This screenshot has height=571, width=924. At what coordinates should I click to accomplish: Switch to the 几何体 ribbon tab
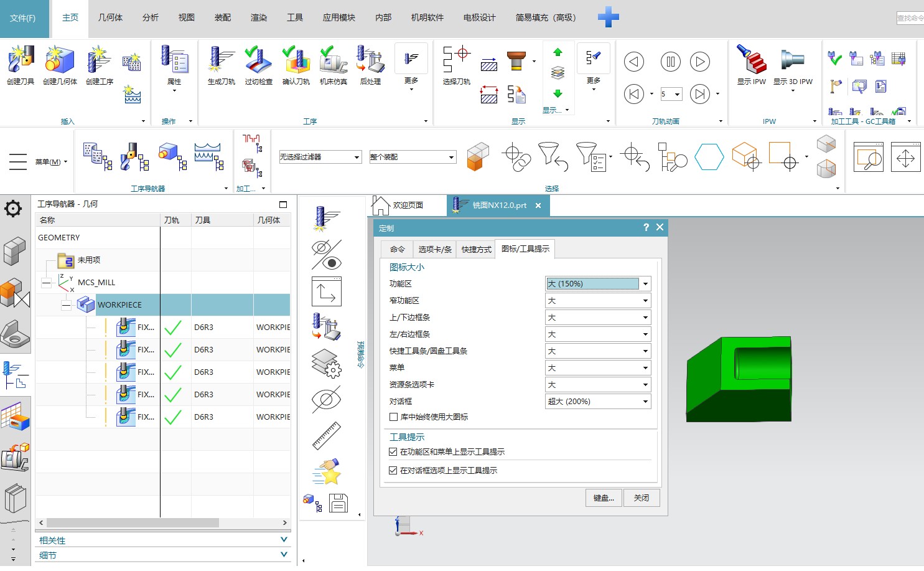pos(110,17)
